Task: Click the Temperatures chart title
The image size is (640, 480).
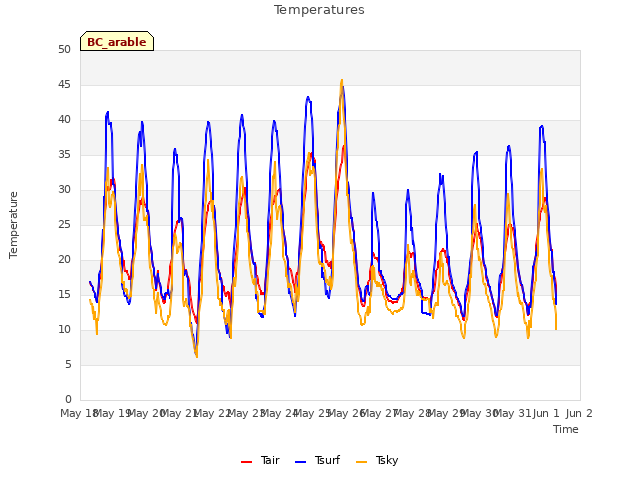Action: tap(319, 10)
